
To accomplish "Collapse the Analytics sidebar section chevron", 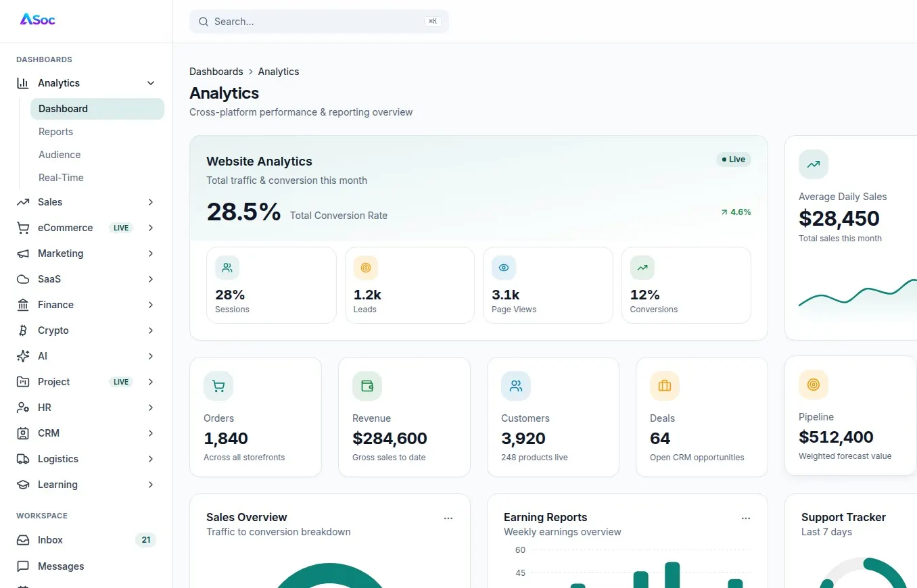I will 151,83.
